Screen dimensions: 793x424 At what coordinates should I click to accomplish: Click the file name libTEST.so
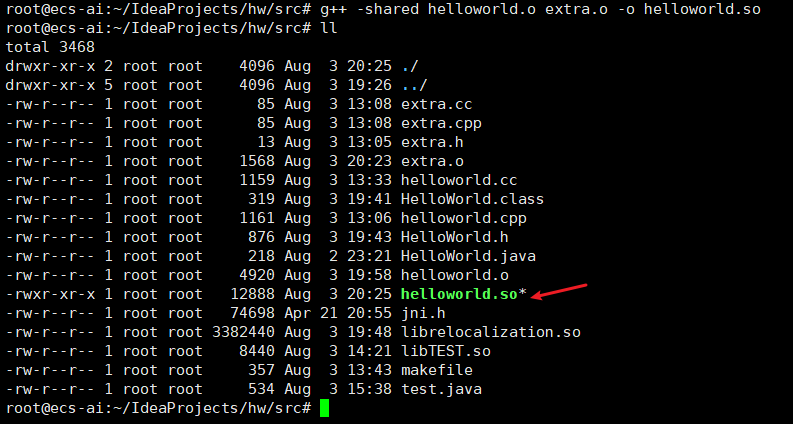pos(446,351)
